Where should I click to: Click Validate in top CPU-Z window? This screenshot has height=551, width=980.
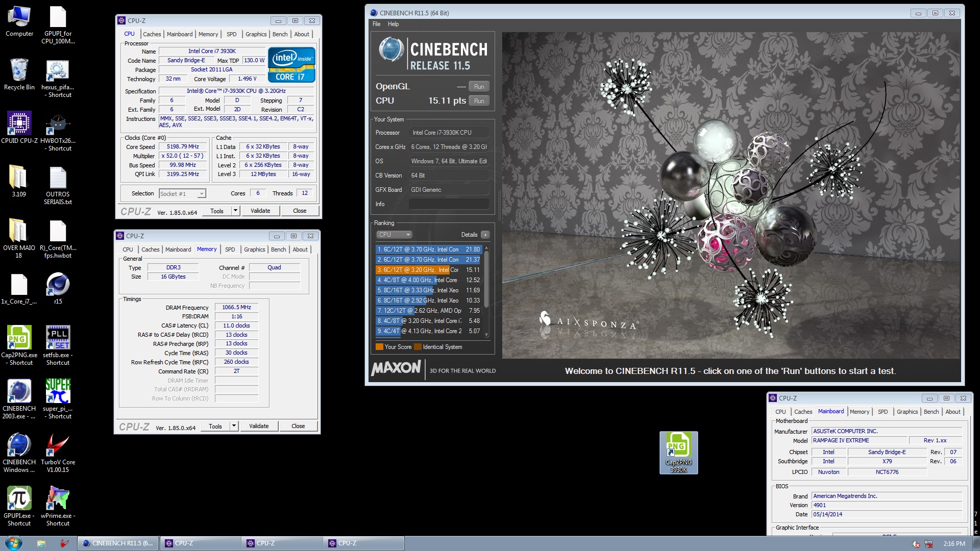[x=260, y=211]
